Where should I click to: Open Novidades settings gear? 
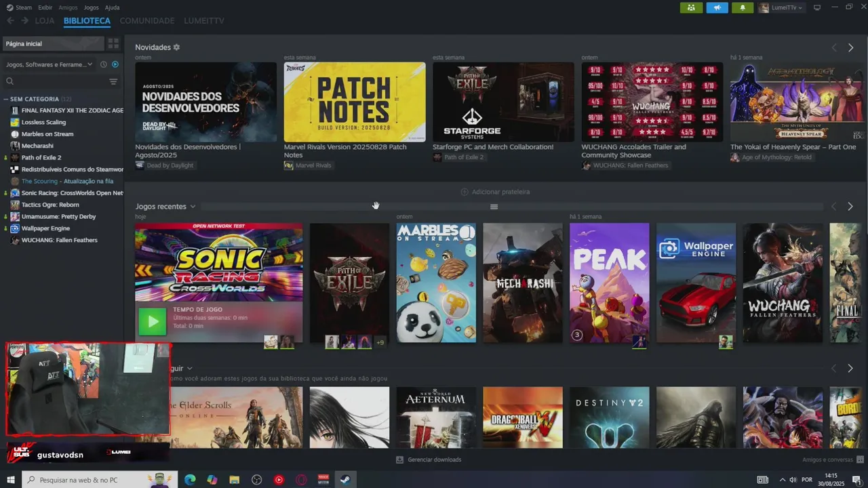click(176, 47)
